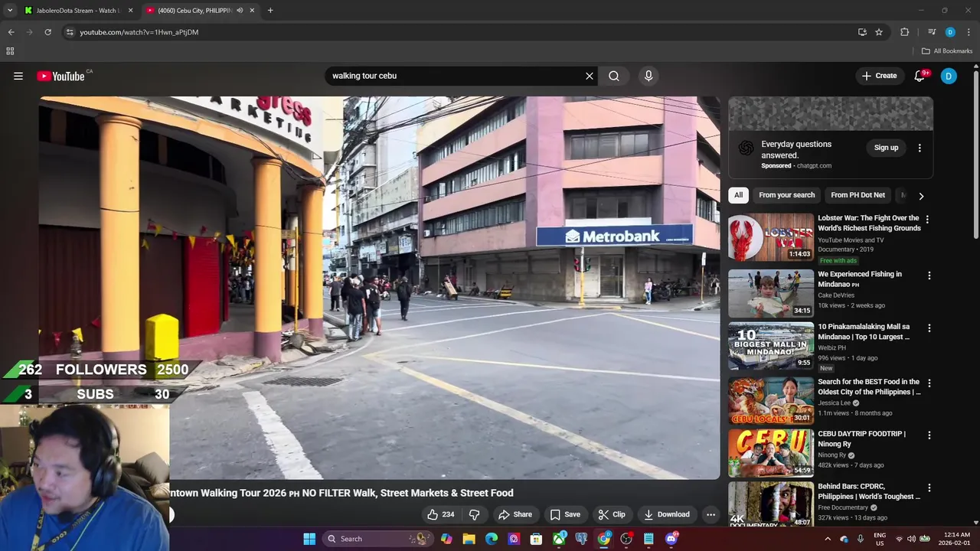
Task: Show hidden system tray icons
Action: click(828, 539)
